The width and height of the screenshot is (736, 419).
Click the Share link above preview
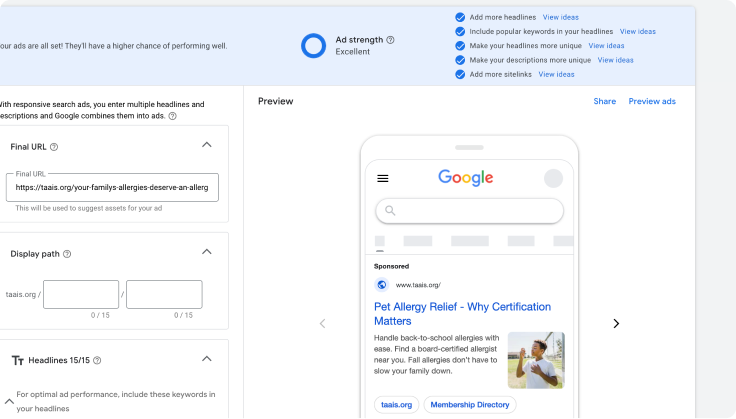point(604,101)
